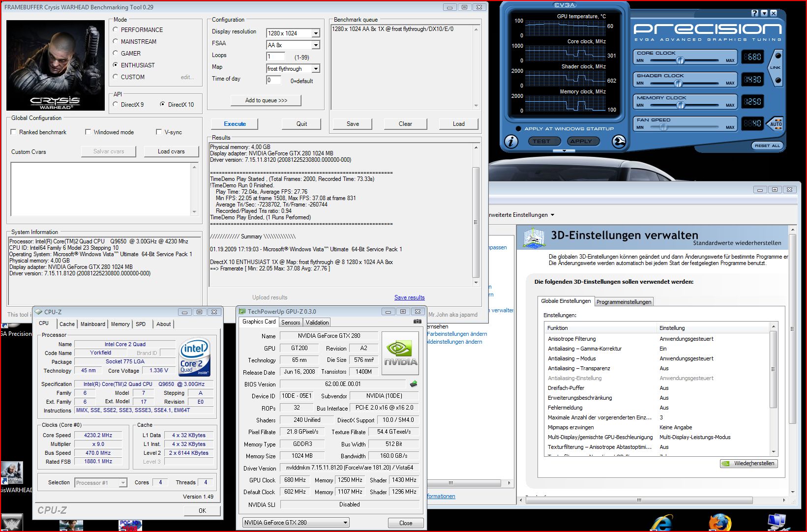
Task: Click Load cvars button
Action: 171,151
